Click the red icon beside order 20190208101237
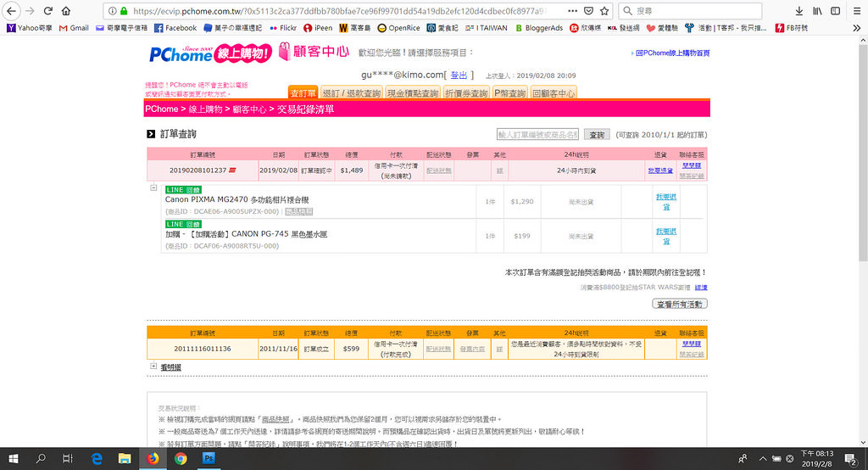868x470 pixels. [232, 171]
